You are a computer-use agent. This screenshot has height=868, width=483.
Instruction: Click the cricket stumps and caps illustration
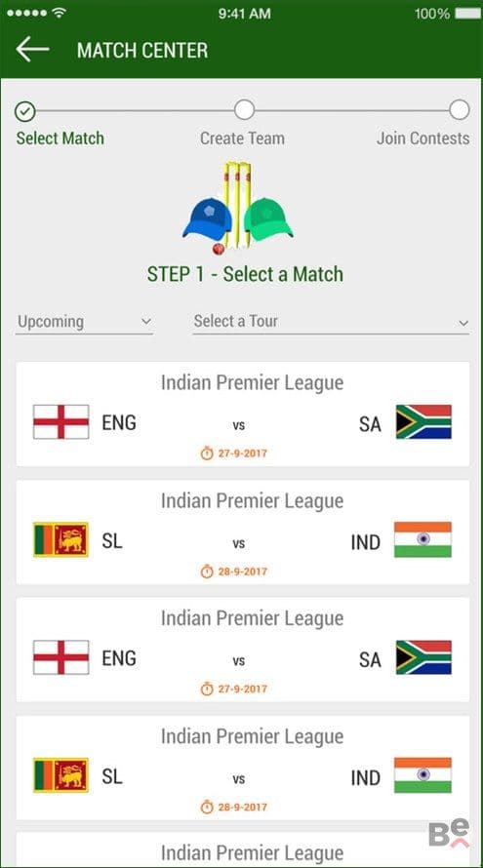point(238,209)
